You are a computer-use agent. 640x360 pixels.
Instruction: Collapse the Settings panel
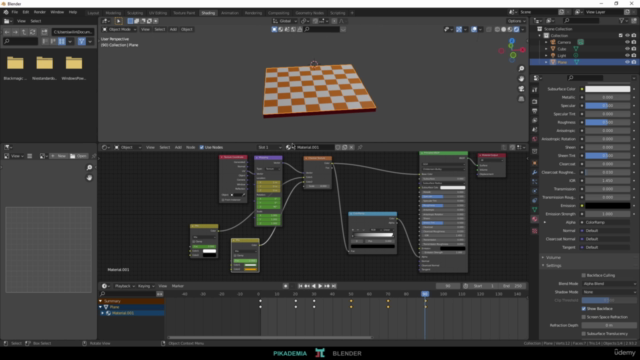(553, 266)
